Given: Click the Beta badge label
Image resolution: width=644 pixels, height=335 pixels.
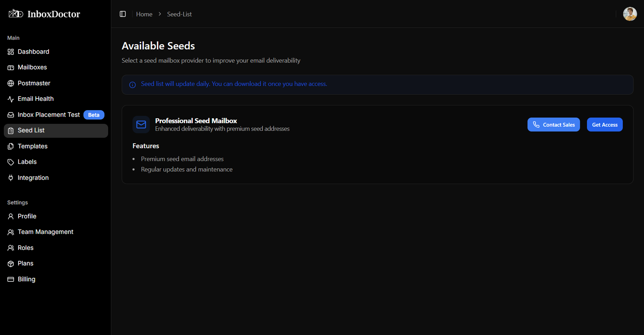Looking at the screenshot, I should pyautogui.click(x=94, y=115).
